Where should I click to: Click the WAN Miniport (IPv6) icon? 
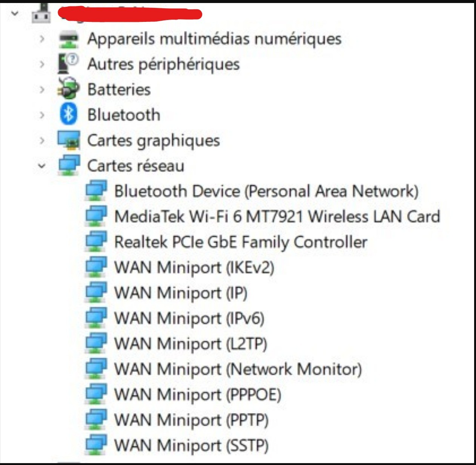pos(96,318)
